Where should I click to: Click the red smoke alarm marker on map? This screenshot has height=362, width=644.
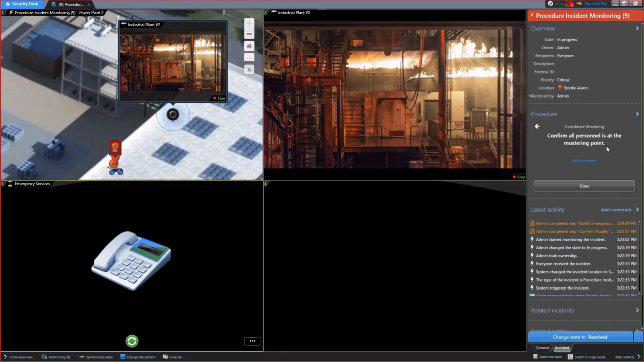pos(115,147)
